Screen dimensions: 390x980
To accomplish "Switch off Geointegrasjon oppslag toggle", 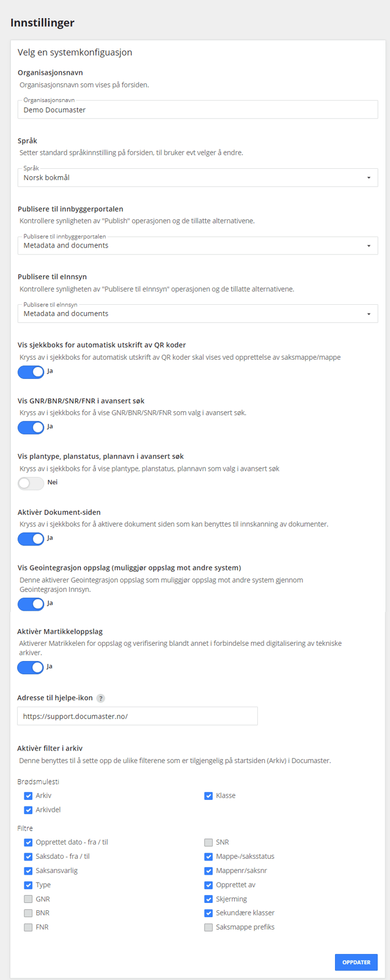I will [31, 604].
